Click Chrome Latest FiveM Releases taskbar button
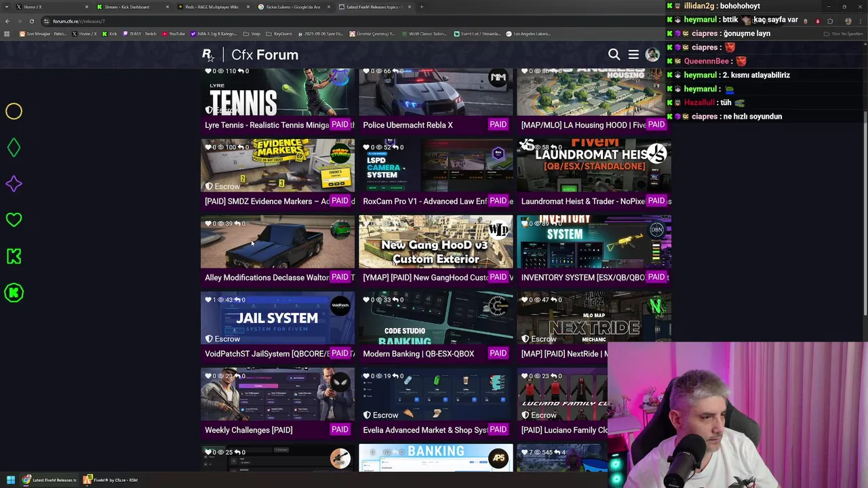This screenshot has height=488, width=868. 50,480
